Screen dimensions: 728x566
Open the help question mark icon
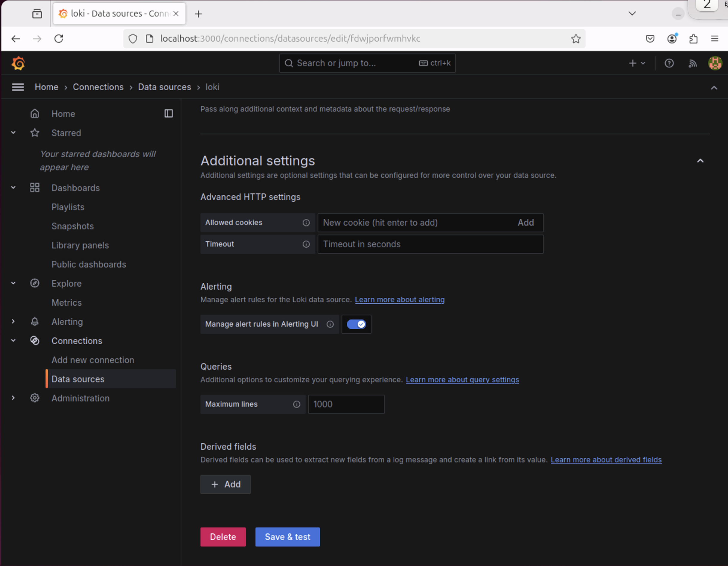pyautogui.click(x=669, y=63)
